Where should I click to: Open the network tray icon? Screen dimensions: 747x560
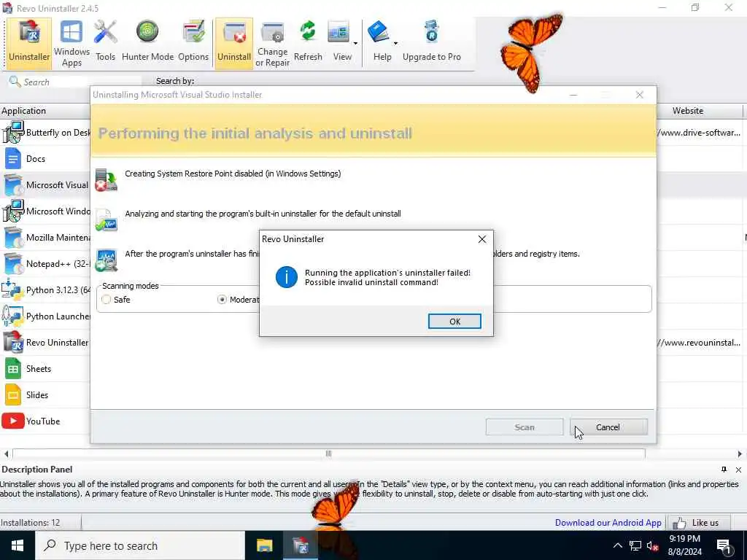tap(635, 545)
